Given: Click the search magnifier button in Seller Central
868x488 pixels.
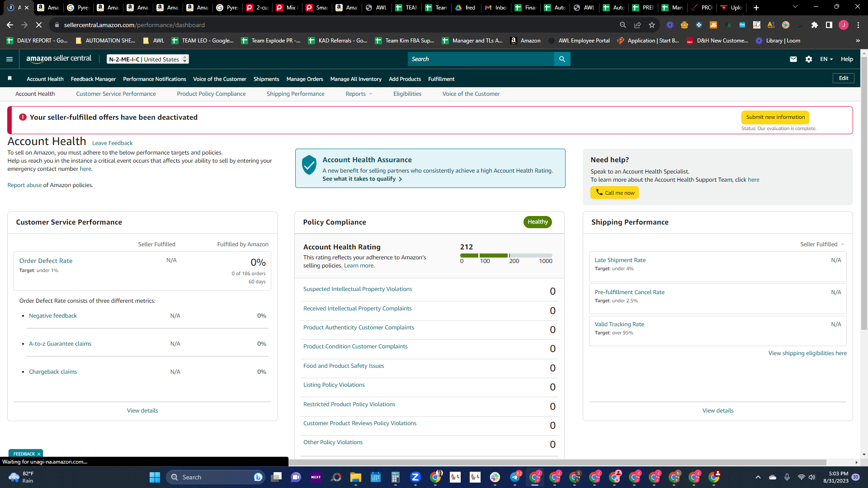Looking at the screenshot, I should [562, 59].
